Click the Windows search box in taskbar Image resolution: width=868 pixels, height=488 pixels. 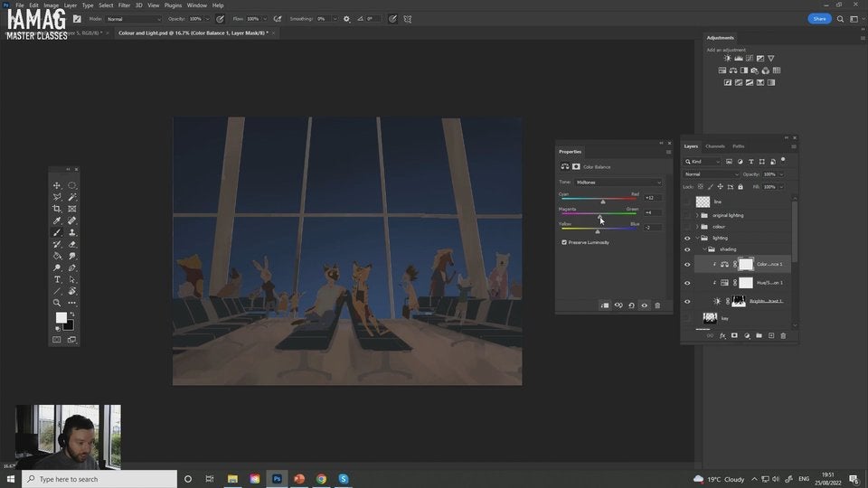tap(99, 479)
